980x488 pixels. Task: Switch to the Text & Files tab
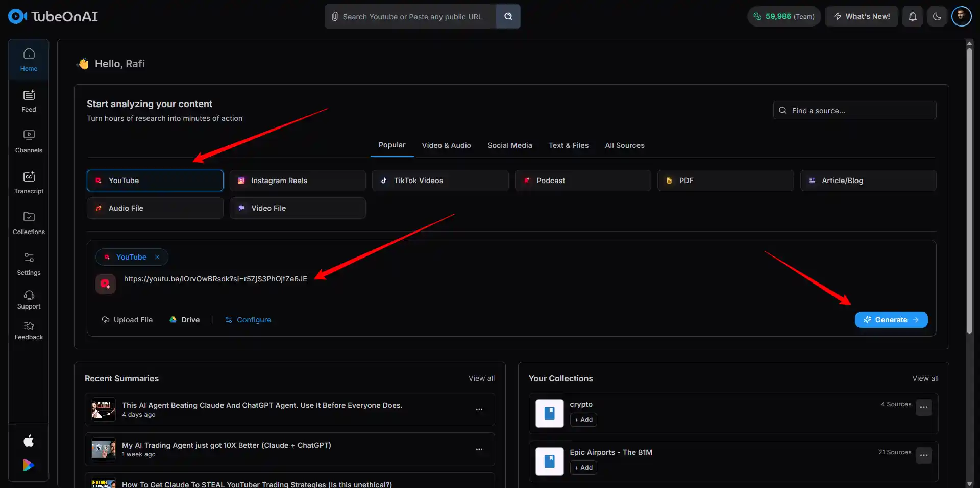[x=569, y=145]
